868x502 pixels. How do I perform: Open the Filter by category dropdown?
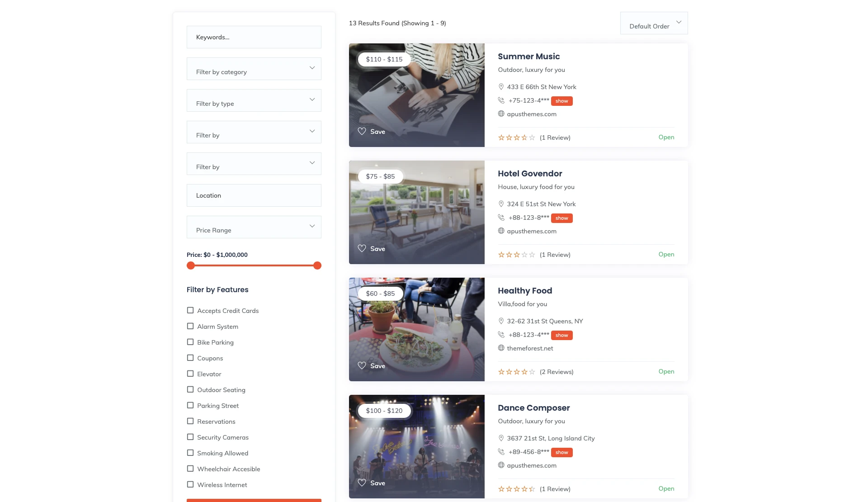click(x=254, y=69)
